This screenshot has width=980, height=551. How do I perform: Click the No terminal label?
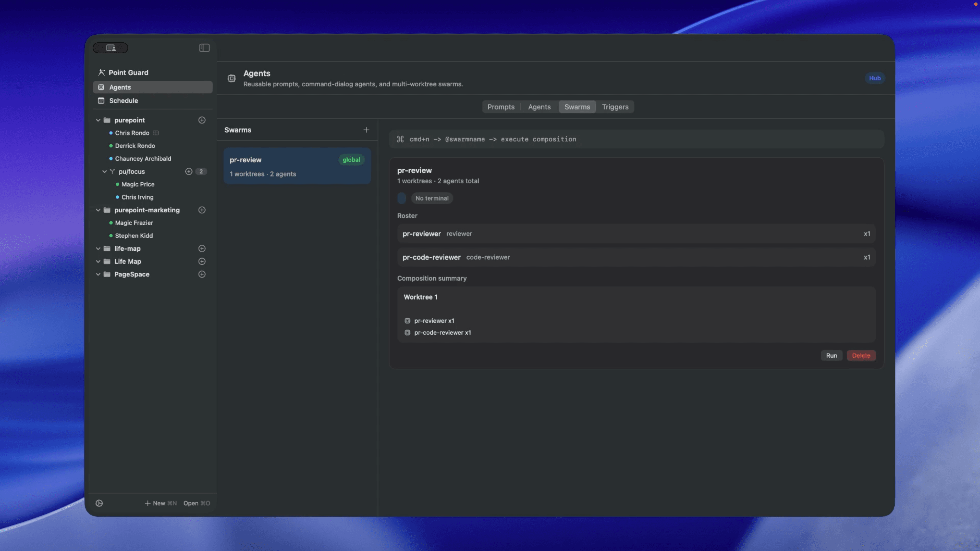[432, 198]
